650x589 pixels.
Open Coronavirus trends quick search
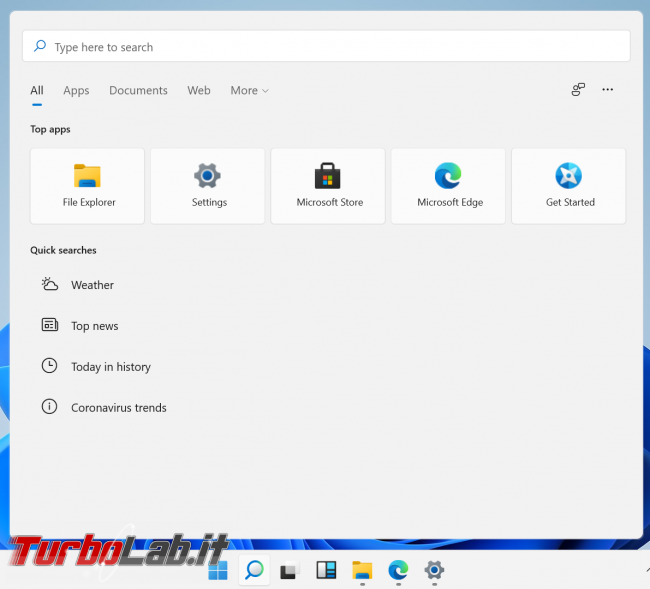(x=104, y=407)
